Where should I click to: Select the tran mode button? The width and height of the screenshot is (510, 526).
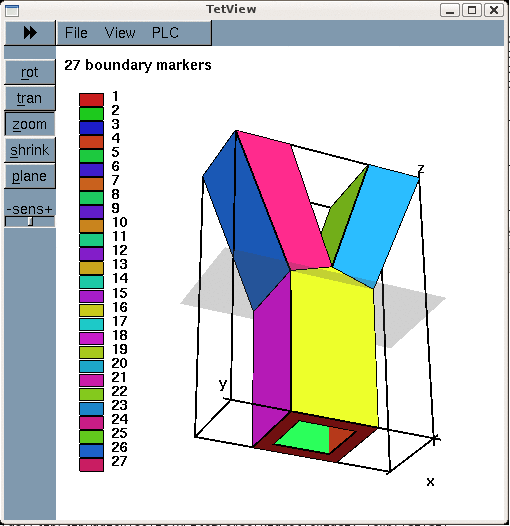[x=30, y=98]
